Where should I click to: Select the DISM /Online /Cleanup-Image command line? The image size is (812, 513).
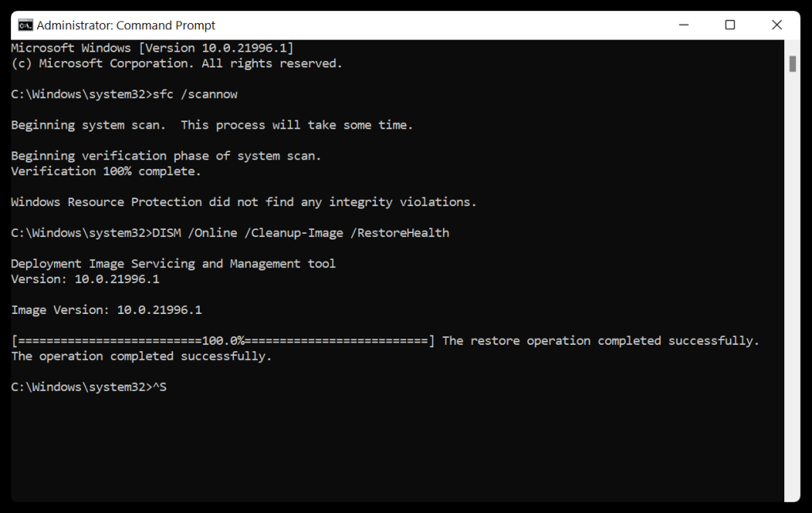tap(230, 232)
